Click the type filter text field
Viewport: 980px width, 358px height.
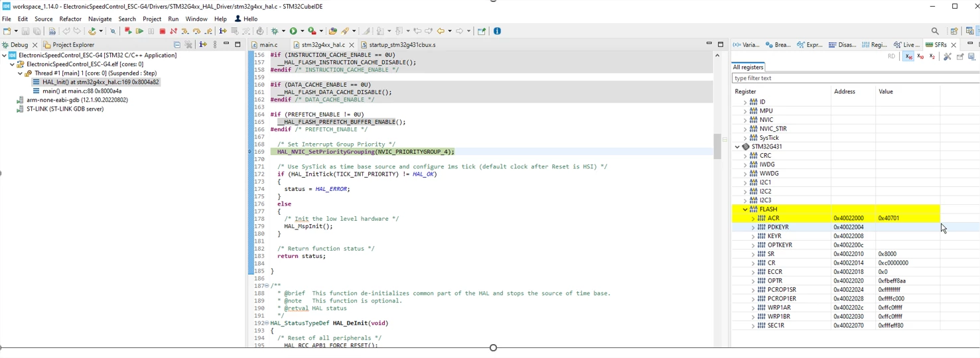[x=855, y=78]
